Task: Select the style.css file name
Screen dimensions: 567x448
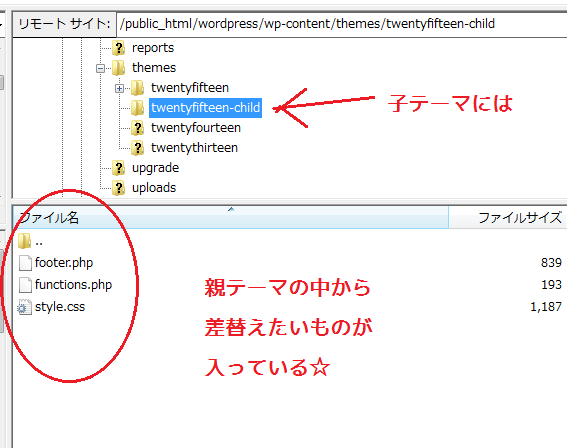Action: (x=60, y=307)
